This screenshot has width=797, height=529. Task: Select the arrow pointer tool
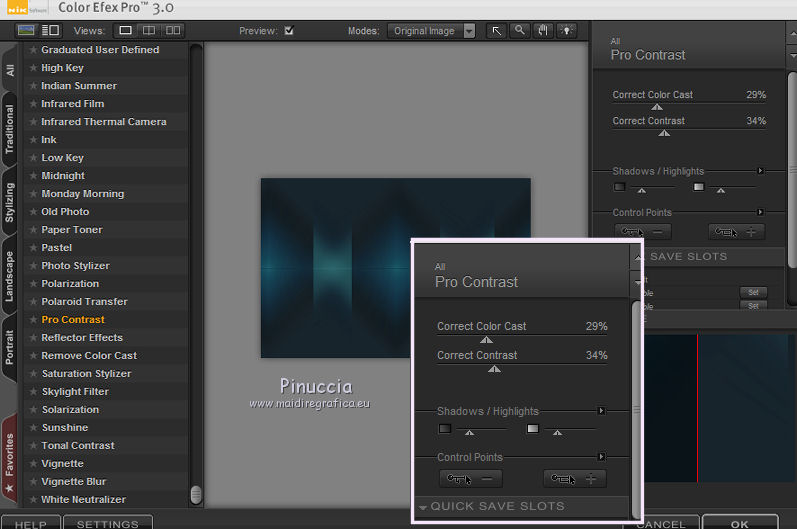coord(496,31)
